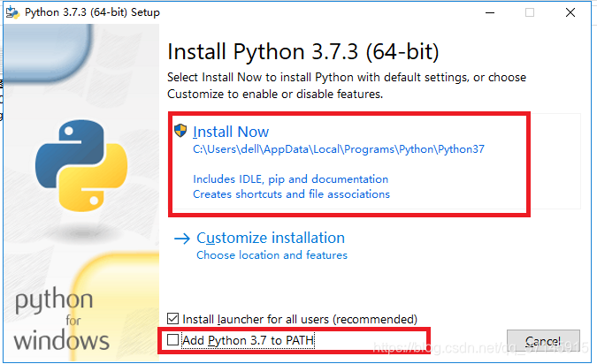Click the Python logo image
Image resolution: width=597 pixels, height=364 pixels.
(x=81, y=165)
